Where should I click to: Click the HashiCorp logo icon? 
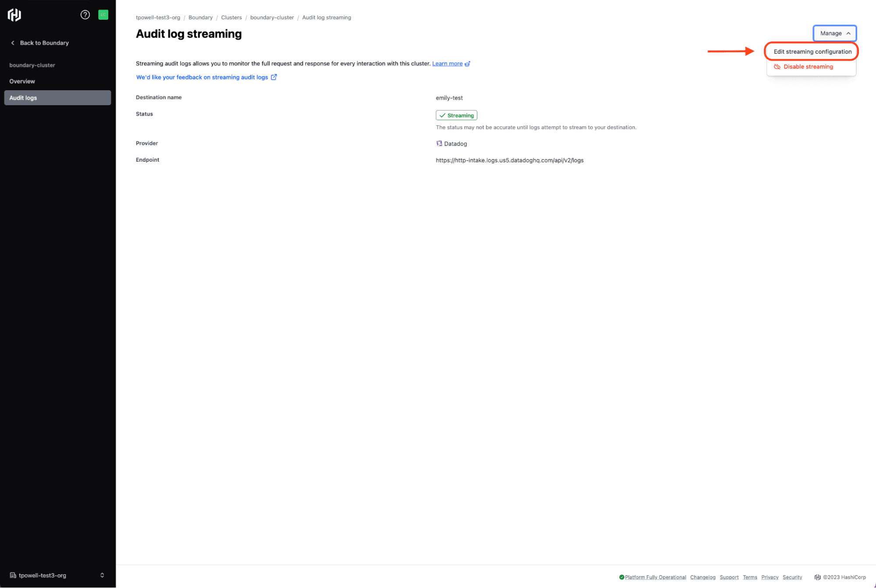[14, 15]
